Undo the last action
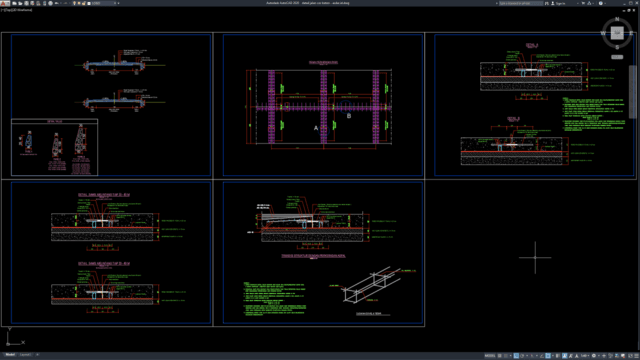 [57, 3]
